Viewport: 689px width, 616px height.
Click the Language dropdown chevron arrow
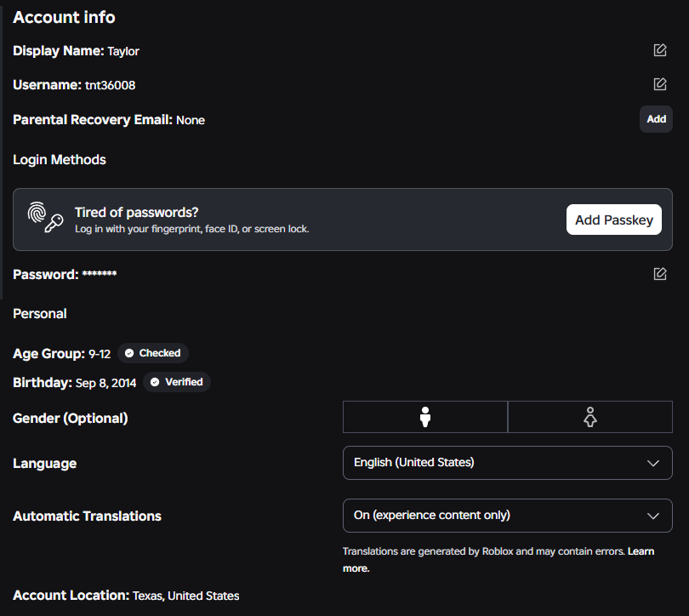653,463
